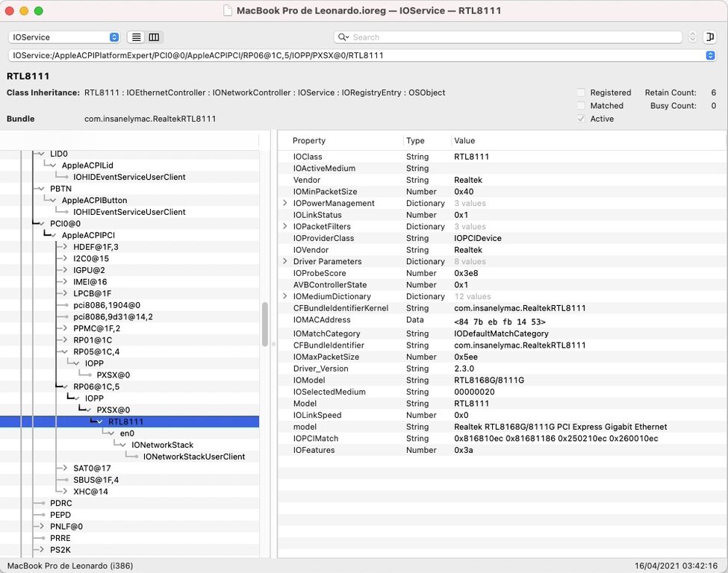This screenshot has height=573, width=728.
Task: Select pci8086,1904@0 in the tree
Action: click(106, 305)
